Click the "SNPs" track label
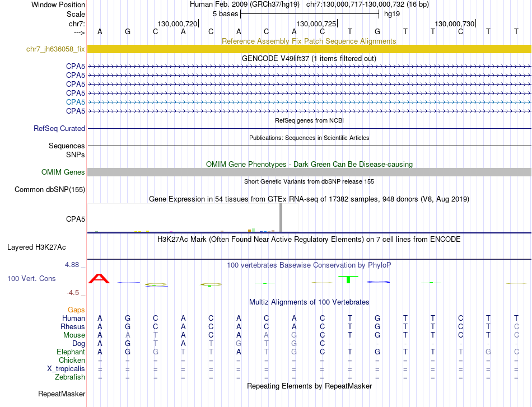 76,155
